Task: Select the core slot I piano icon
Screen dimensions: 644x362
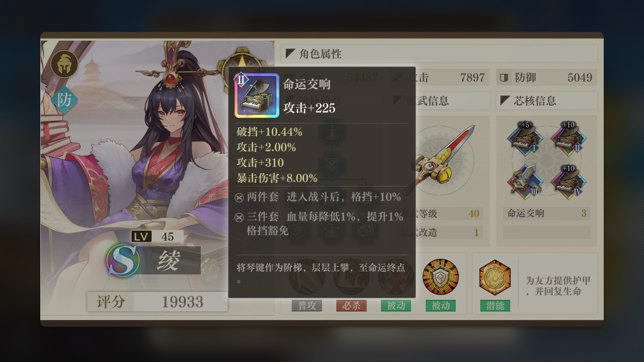Action: pyautogui.click(x=525, y=138)
